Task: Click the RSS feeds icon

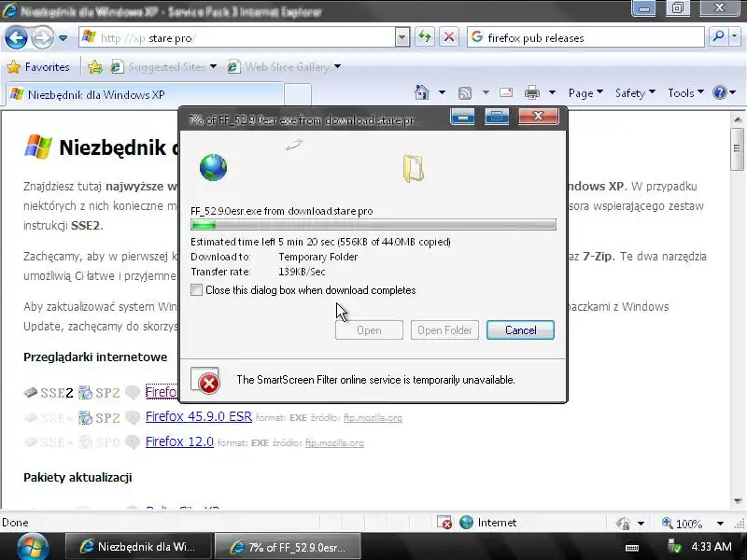Action: tap(465, 92)
